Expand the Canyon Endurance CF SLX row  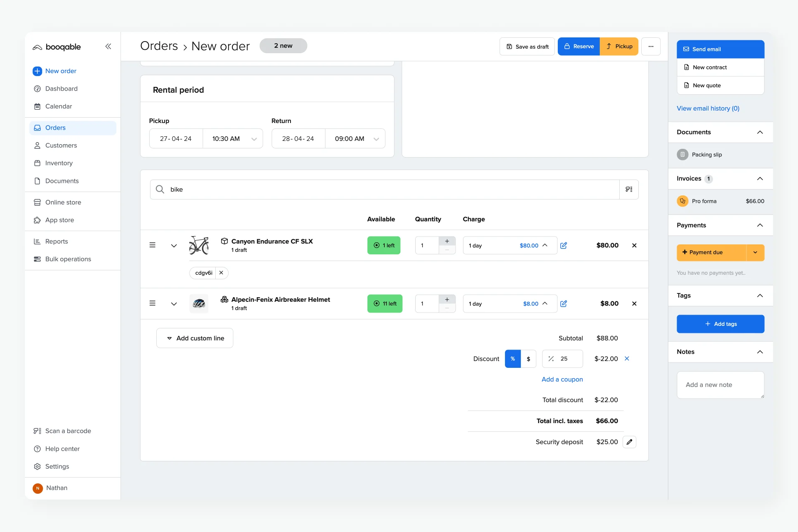pos(174,246)
